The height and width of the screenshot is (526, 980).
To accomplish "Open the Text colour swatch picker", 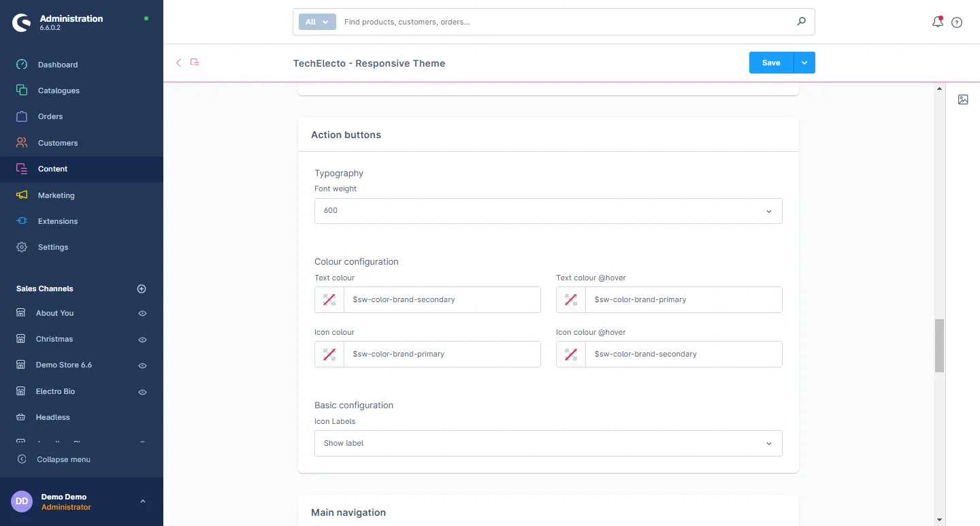I will tap(329, 299).
